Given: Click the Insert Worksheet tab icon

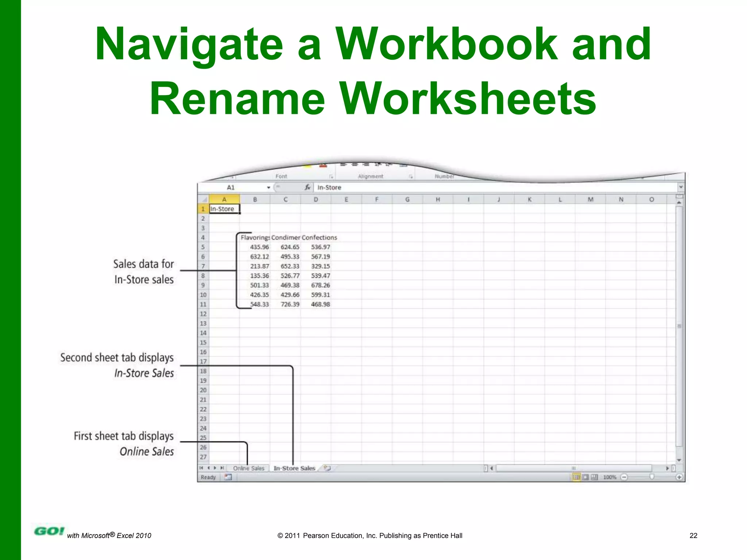Looking at the screenshot, I should 327,468.
